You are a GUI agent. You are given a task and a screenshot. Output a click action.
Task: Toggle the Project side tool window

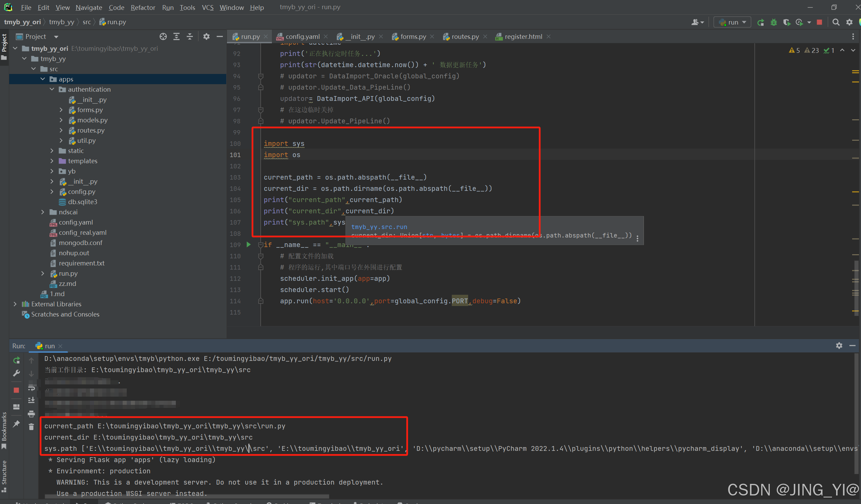click(x=4, y=47)
